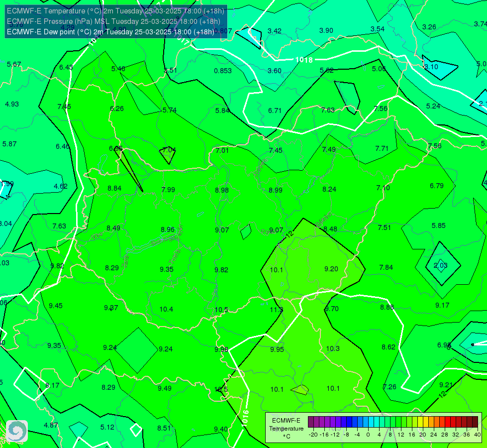This screenshot has width=487, height=448.
Task: Click the 9.40 temperature value
Action: tap(221, 430)
